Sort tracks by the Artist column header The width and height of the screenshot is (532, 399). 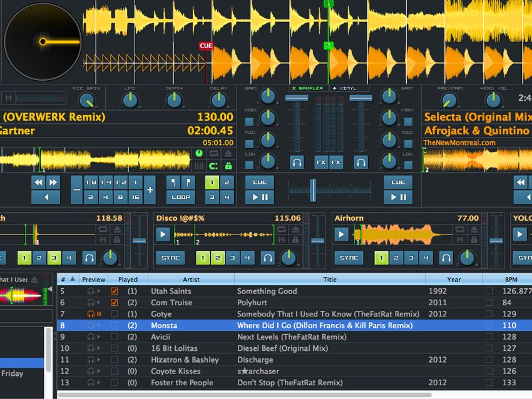[191, 279]
